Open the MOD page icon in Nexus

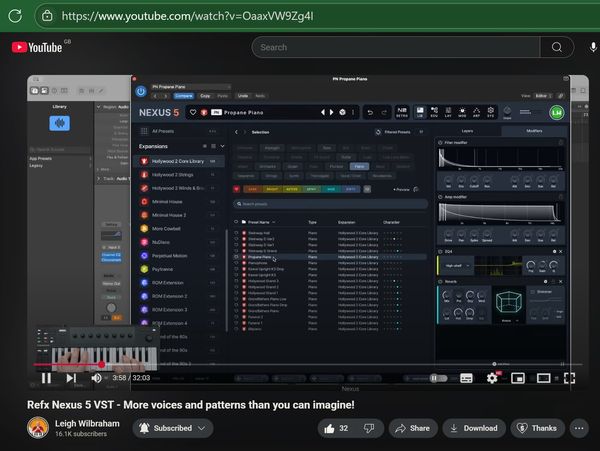click(x=462, y=112)
